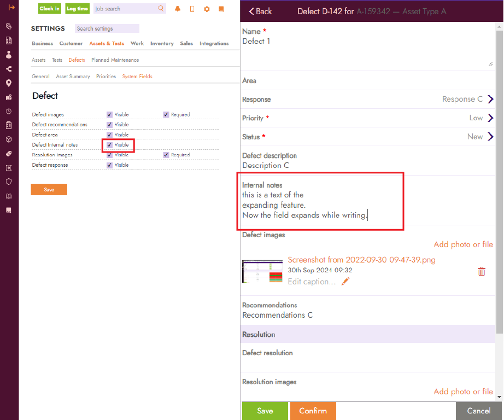
Task: Switch to Work settings tab
Action: 137,43
